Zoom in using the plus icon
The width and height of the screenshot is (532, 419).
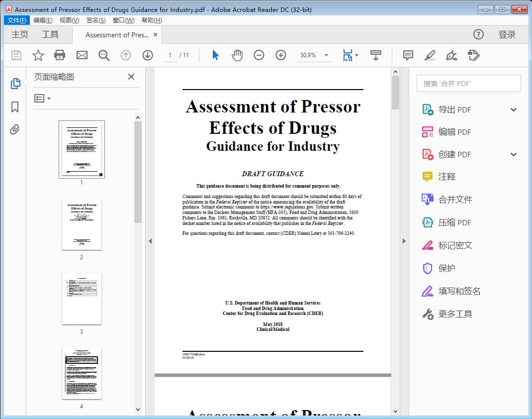[281, 55]
